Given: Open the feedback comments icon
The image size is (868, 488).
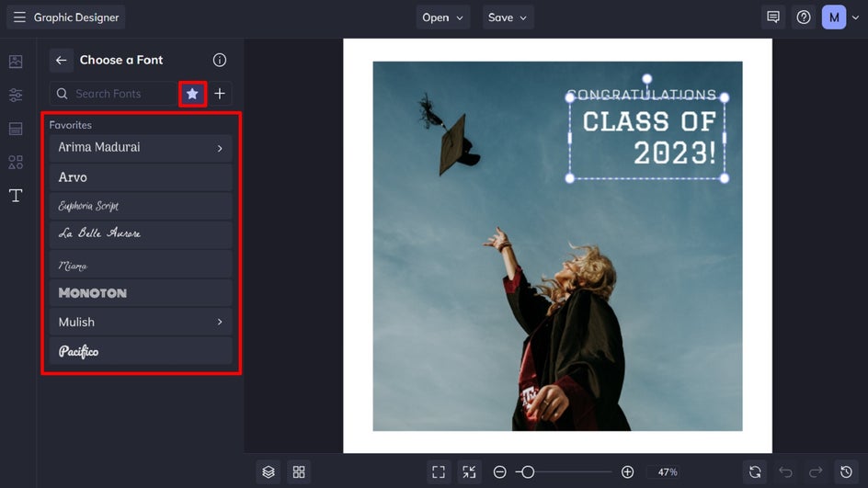Looking at the screenshot, I should click(x=772, y=17).
